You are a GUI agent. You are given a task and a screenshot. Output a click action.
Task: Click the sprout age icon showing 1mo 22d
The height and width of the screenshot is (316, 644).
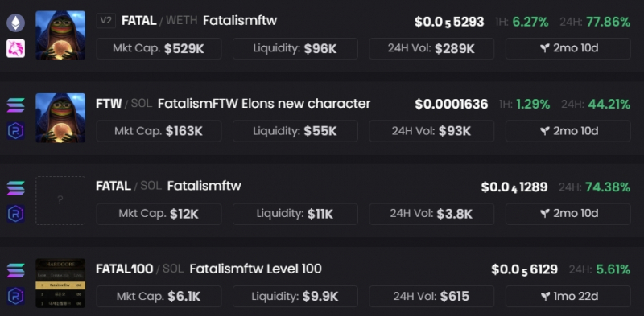coord(544,297)
